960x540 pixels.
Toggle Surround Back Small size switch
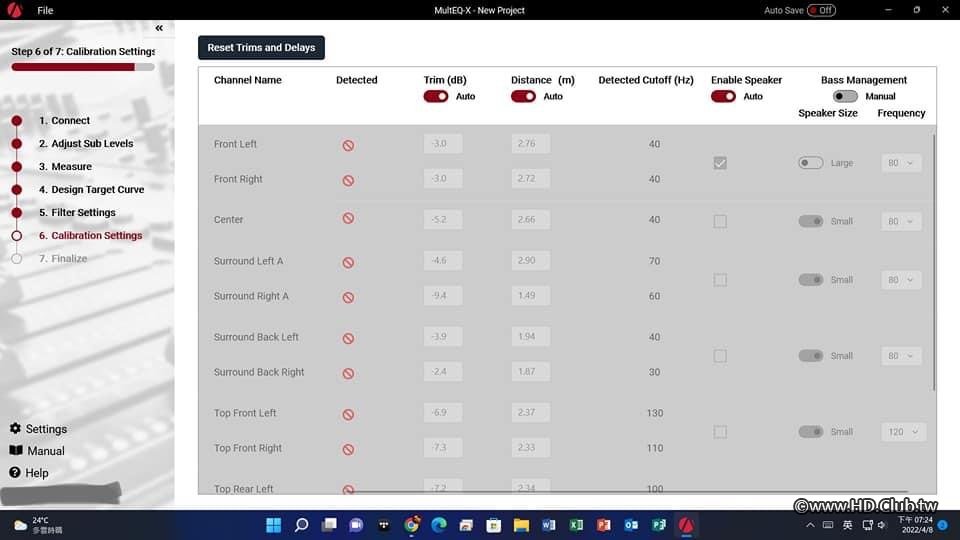pos(811,356)
